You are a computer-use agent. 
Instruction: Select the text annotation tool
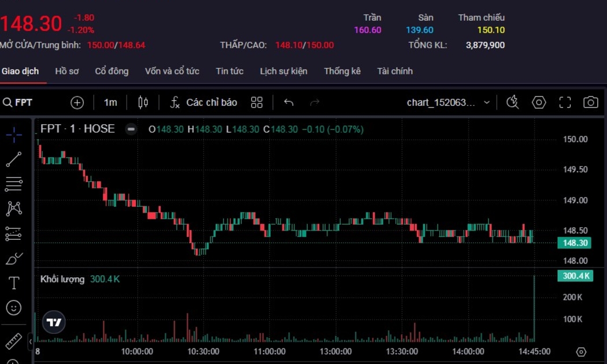(14, 283)
